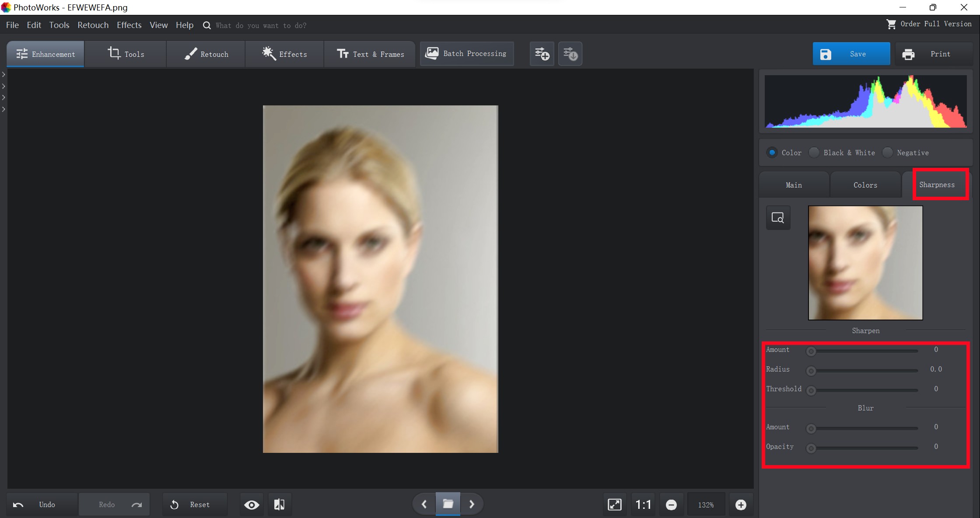Click the search magnifier icon
The height and width of the screenshot is (518, 980).
[206, 25]
